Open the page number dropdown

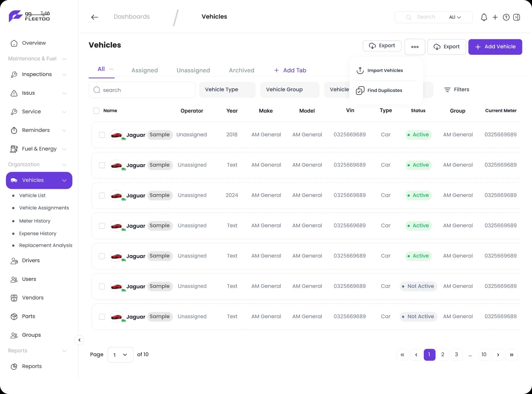coord(120,355)
